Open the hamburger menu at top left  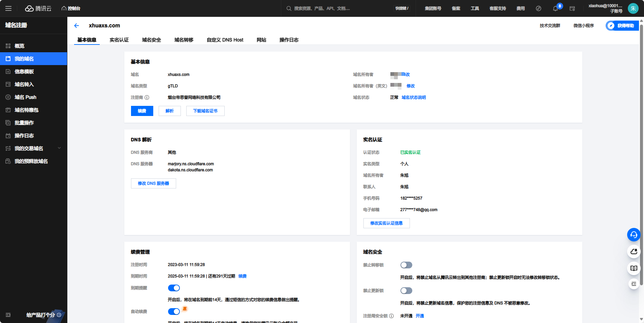click(8, 8)
